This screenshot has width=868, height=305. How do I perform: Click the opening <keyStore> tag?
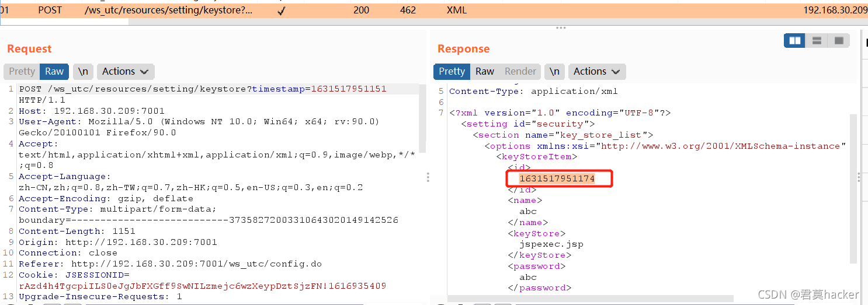536,233
